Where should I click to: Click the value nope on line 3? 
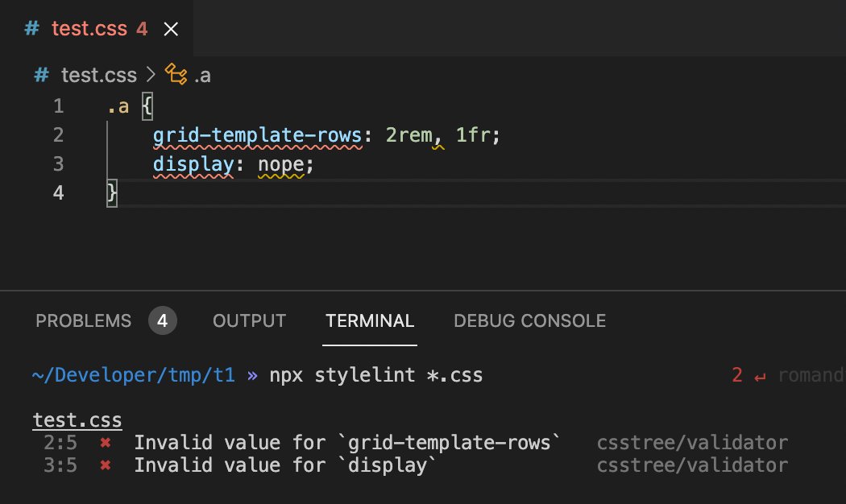281,164
